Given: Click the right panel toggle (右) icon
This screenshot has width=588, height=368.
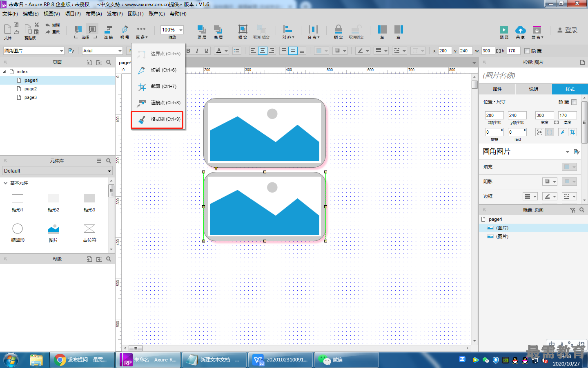Looking at the screenshot, I should (399, 29).
